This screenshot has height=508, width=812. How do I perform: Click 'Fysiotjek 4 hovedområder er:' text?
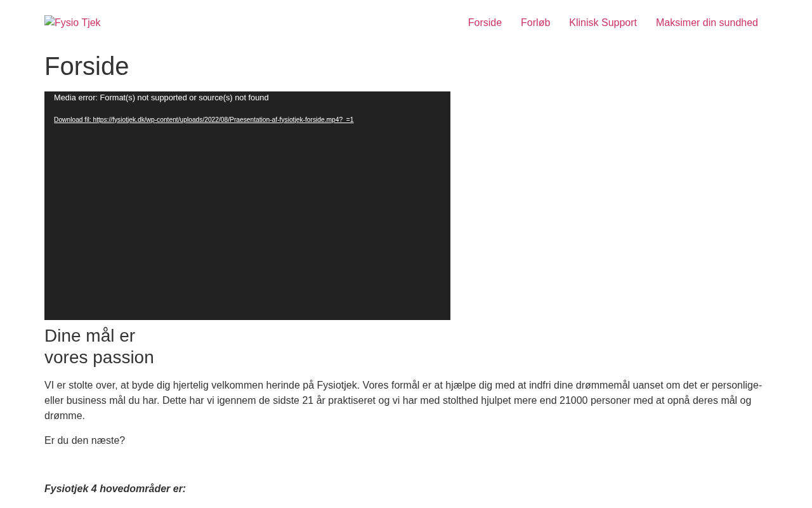coord(115,489)
